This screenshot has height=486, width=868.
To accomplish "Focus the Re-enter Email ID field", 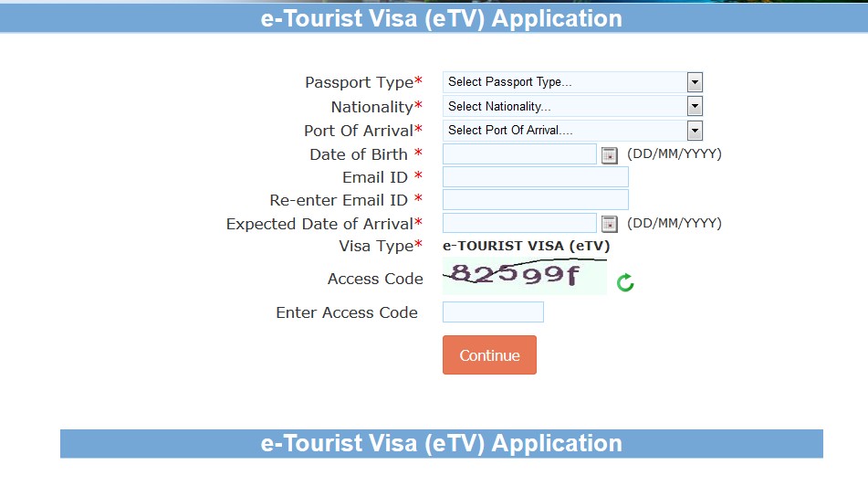I will coord(536,199).
